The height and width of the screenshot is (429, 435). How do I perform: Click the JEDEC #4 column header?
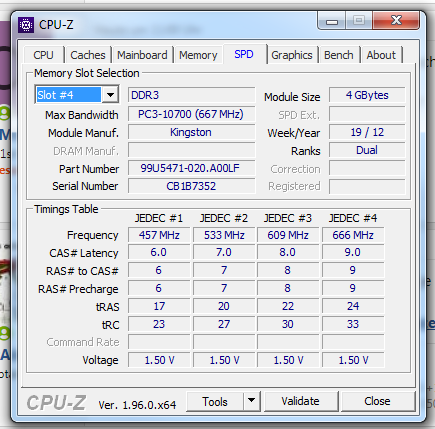[x=353, y=218]
